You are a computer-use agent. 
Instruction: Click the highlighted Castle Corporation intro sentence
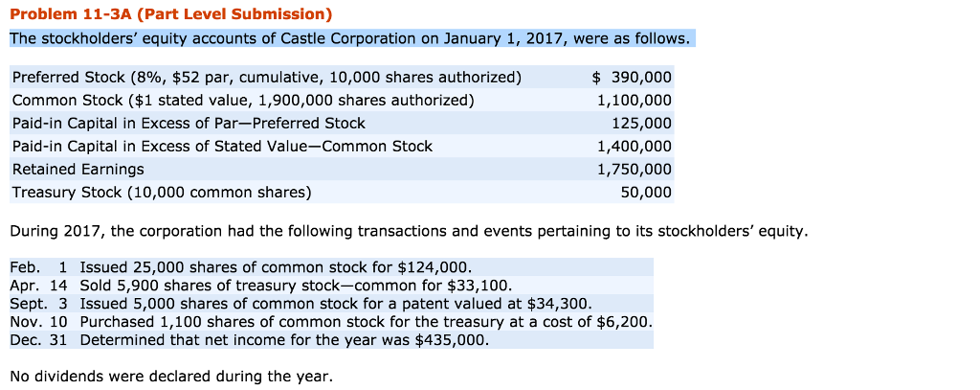pyautogui.click(x=349, y=39)
